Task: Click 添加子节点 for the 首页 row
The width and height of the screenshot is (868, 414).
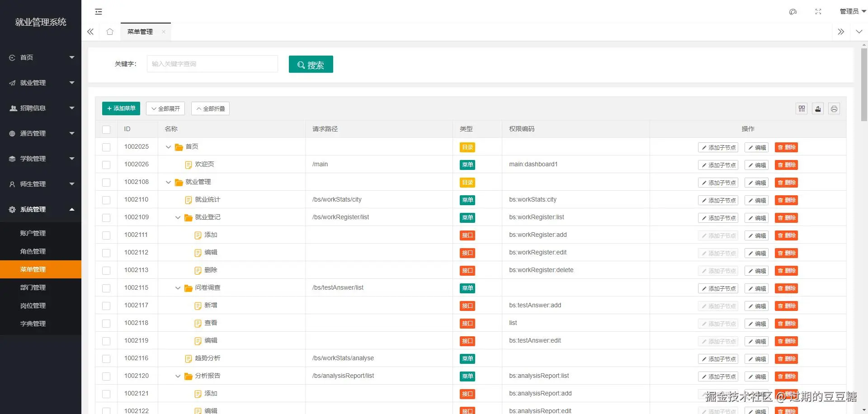Action: 718,147
